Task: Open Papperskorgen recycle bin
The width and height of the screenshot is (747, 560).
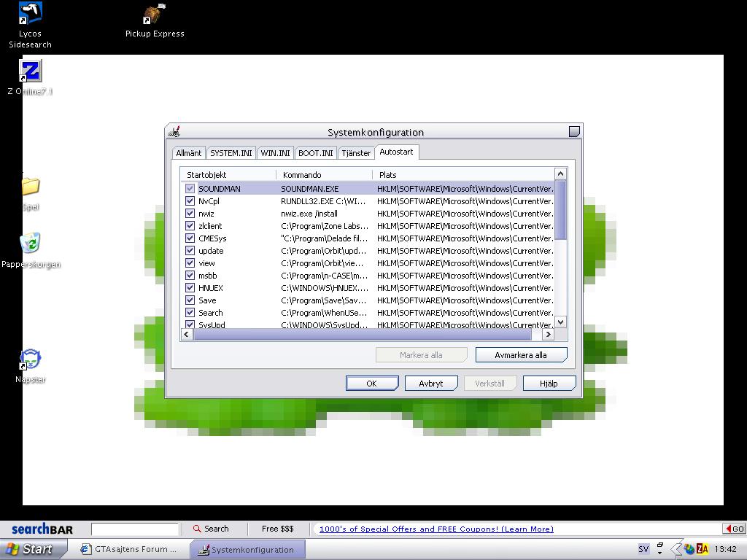Action: click(x=31, y=251)
